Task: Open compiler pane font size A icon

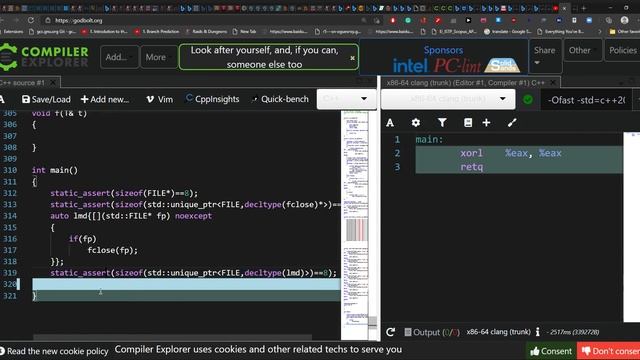Action: point(390,123)
